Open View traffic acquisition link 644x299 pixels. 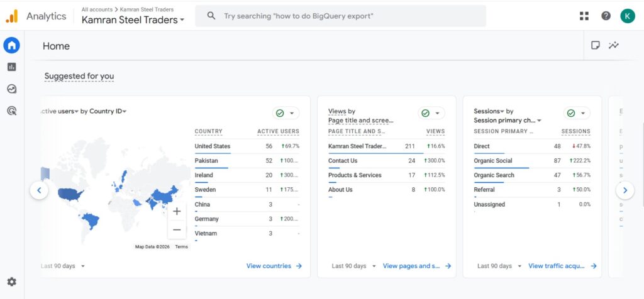562,266
